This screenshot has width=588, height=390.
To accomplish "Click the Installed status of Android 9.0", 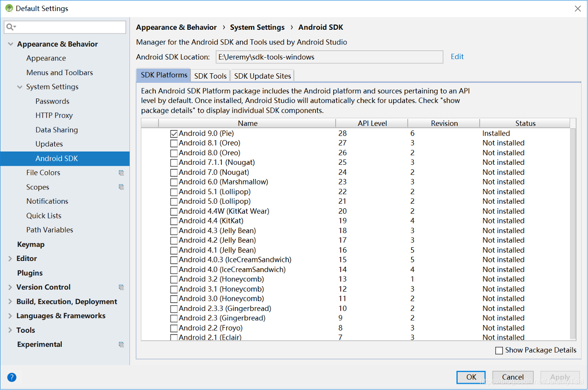I will pyautogui.click(x=496, y=133).
